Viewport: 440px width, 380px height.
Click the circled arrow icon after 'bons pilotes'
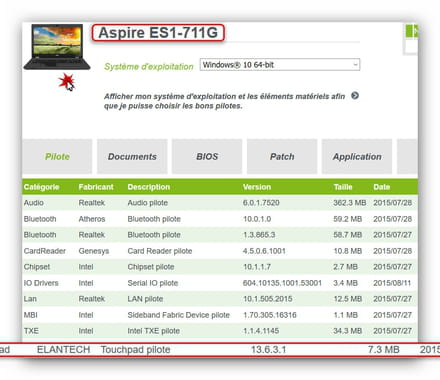tap(355, 96)
